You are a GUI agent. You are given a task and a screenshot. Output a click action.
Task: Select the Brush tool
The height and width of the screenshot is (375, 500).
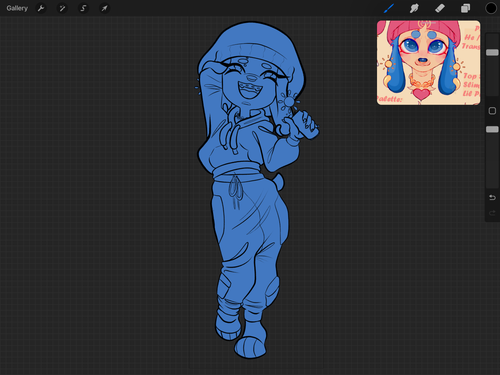tap(389, 8)
